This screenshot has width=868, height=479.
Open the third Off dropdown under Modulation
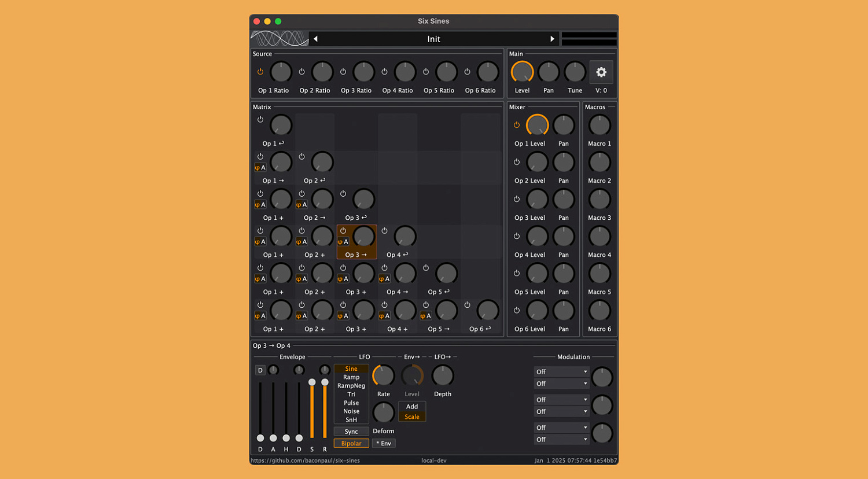tap(561, 400)
